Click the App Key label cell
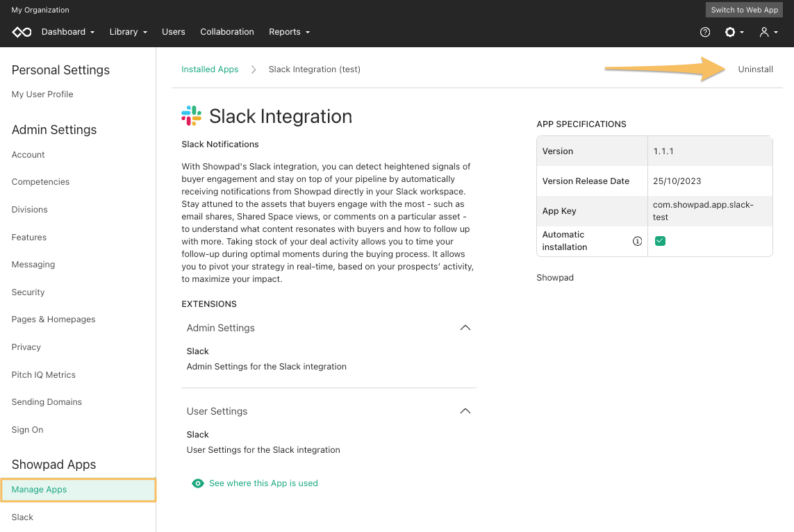Screen dimensions: 794x532 click(x=592, y=211)
